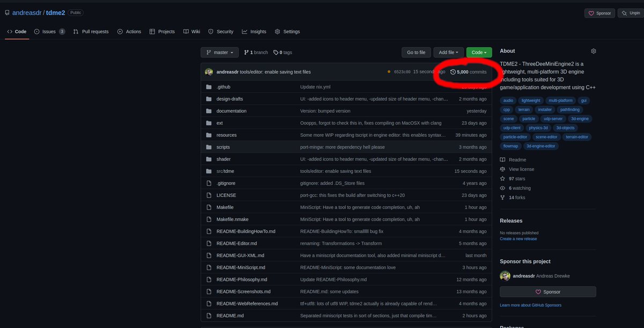The image size is (644, 328).
Task: Open the resources folder
Action: click(x=226, y=135)
